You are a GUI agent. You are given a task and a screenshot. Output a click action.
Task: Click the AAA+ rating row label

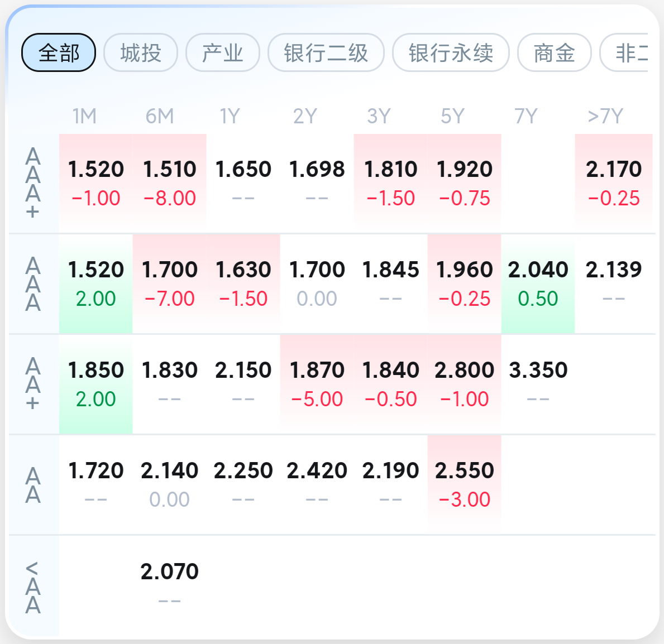pos(33,183)
